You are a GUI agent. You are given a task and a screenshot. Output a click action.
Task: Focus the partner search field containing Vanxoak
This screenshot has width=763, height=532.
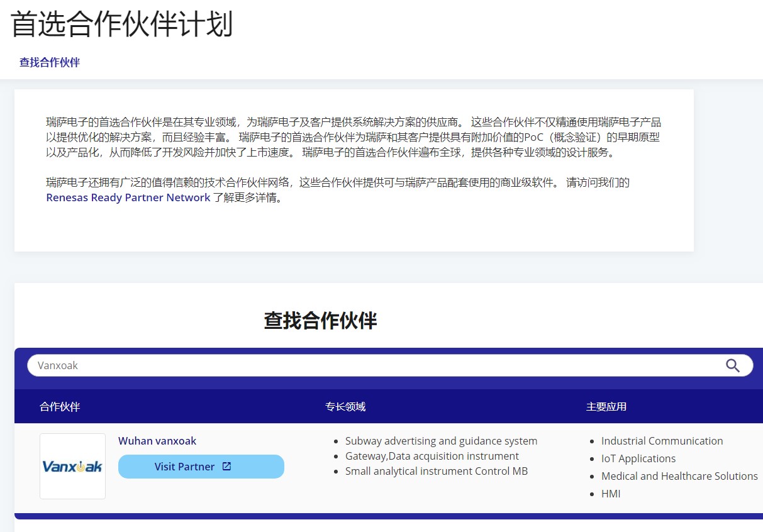(x=390, y=365)
